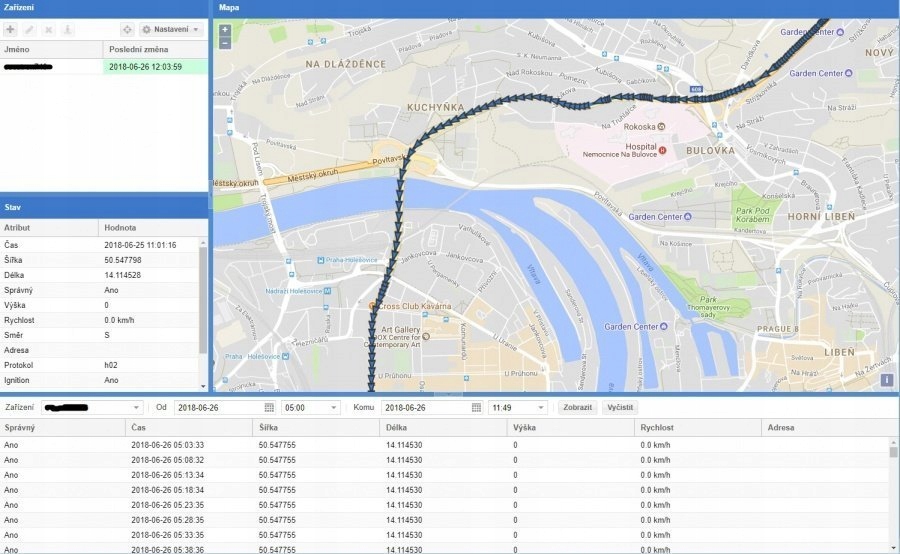Select report row 2018-06-26 05:28:35

point(445,520)
